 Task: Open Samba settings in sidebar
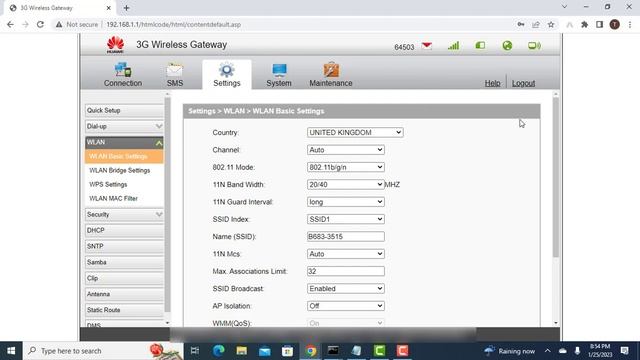124,262
